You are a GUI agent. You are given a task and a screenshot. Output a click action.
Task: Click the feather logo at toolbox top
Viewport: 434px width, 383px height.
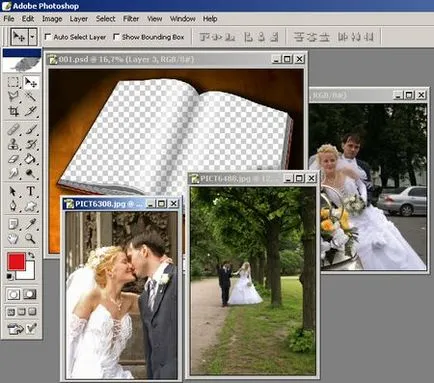coord(22,64)
